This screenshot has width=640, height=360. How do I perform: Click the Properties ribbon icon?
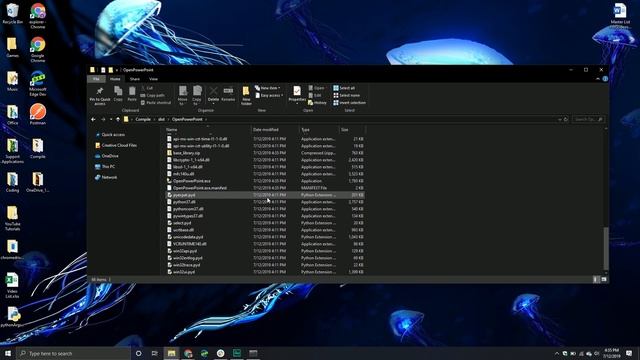pyautogui.click(x=297, y=95)
